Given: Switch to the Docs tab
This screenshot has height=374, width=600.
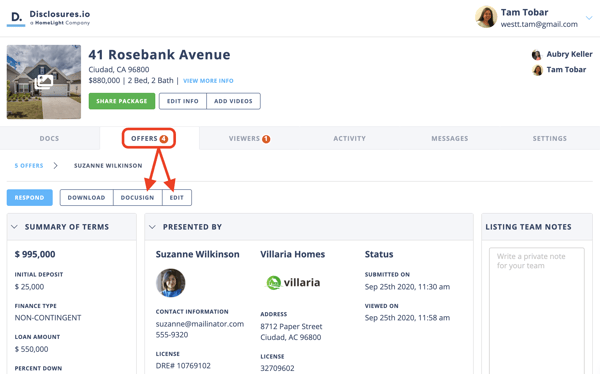Looking at the screenshot, I should 49,139.
